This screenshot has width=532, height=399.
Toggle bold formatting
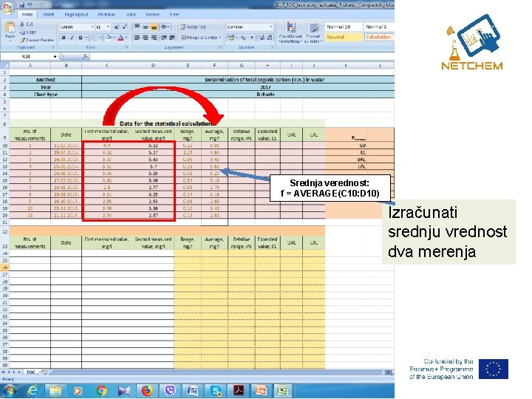pos(64,38)
